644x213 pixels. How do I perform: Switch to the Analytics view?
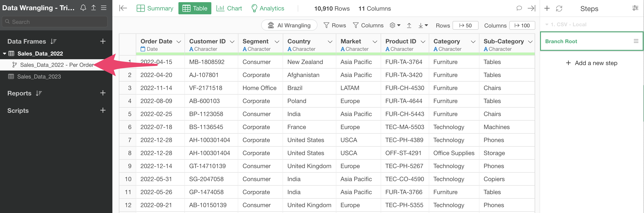(x=268, y=8)
